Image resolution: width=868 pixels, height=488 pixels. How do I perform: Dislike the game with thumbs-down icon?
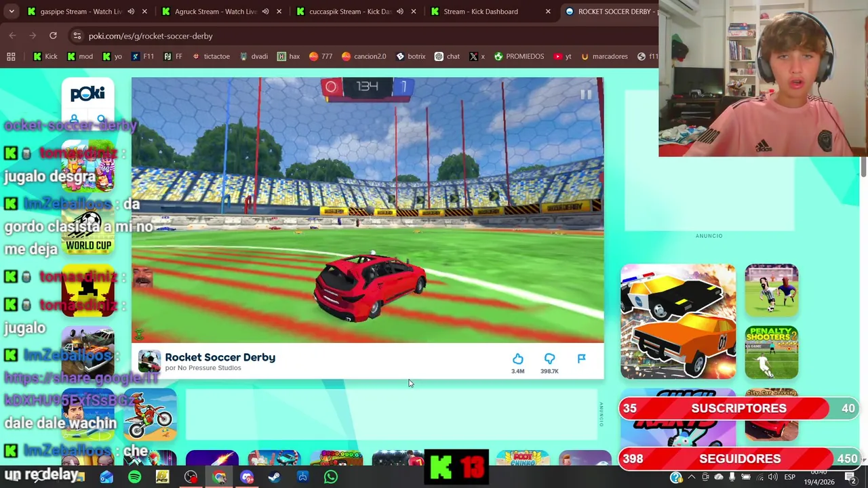(549, 359)
